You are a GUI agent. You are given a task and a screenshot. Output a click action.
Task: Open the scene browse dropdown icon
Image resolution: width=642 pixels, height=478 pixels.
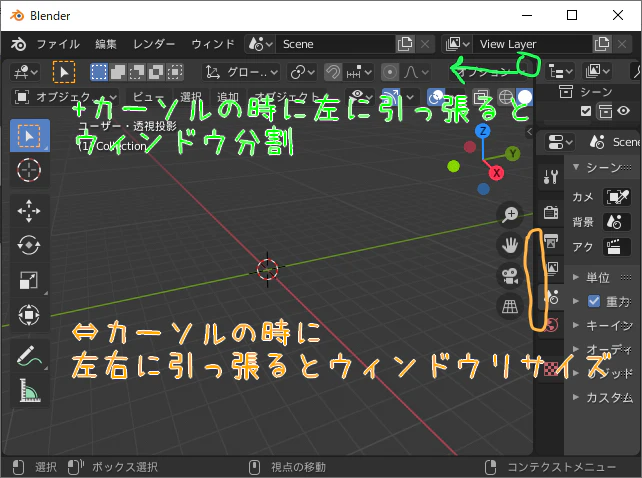tap(260, 44)
